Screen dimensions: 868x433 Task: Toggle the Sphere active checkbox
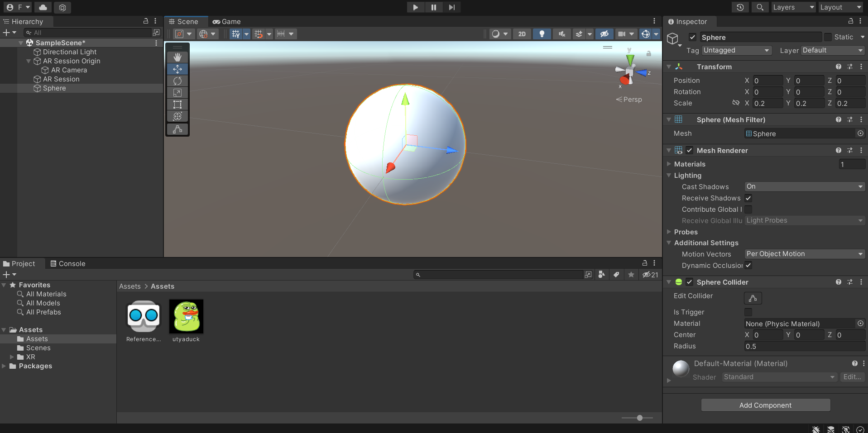[692, 37]
